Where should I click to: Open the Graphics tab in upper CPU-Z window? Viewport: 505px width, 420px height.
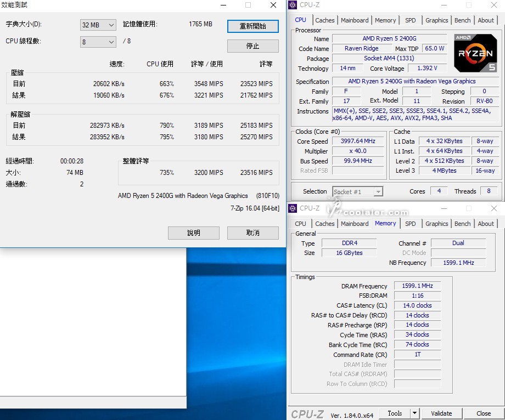[x=437, y=20]
